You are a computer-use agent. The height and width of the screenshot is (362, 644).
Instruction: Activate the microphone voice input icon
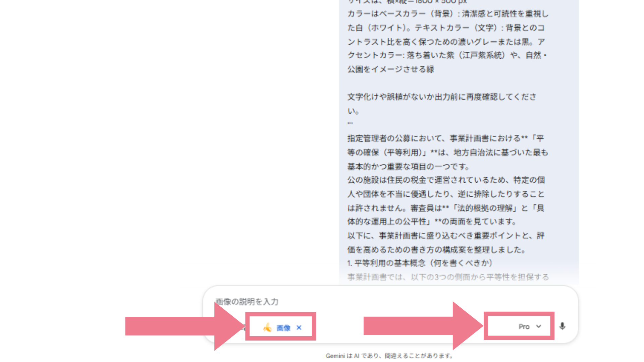pyautogui.click(x=562, y=326)
